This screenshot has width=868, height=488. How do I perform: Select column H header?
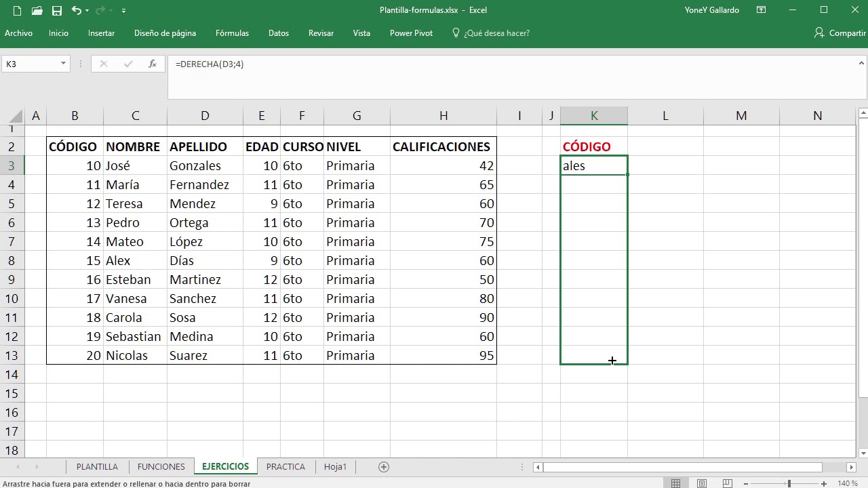[443, 116]
